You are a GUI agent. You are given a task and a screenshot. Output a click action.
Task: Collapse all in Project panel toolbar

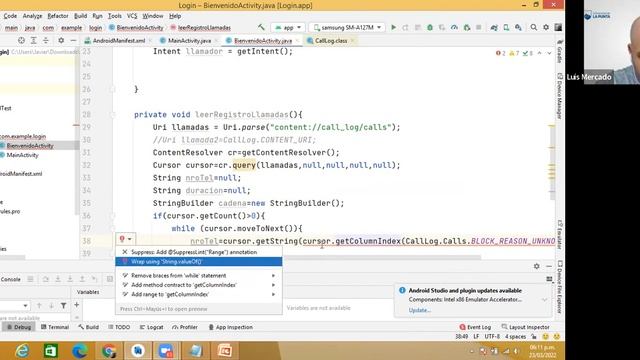pyautogui.click(x=46, y=40)
